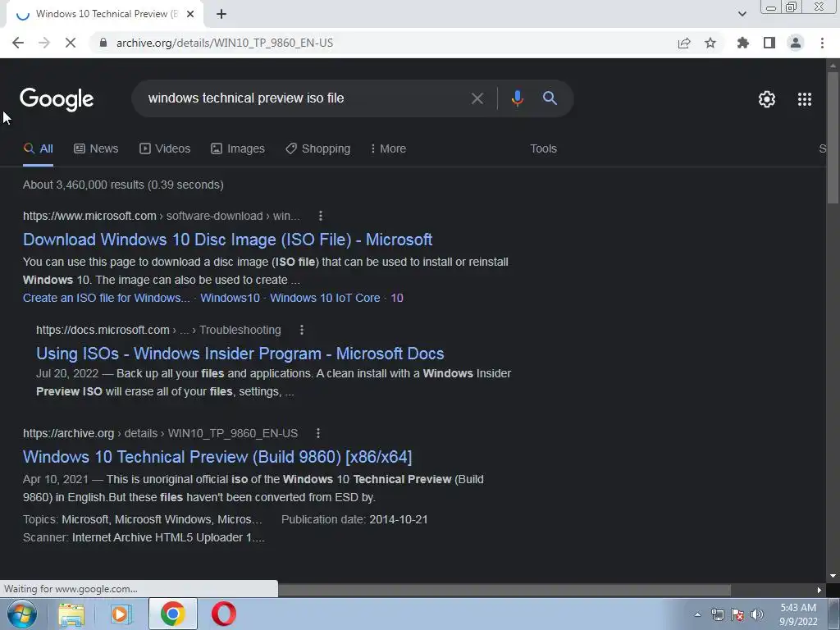Click the Publication date 2014-10-21 text

(354, 519)
